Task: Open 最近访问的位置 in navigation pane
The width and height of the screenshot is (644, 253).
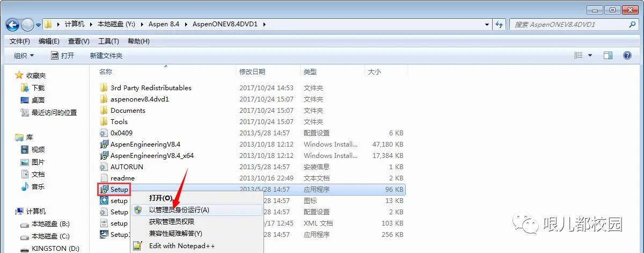Action: click(x=54, y=112)
